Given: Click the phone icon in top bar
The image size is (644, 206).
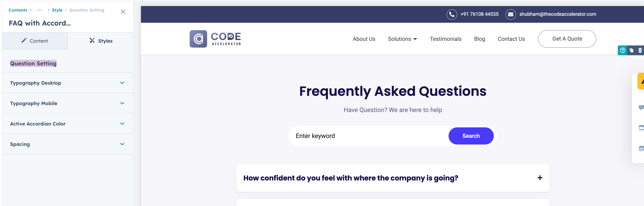Looking at the screenshot, I should [x=452, y=15].
